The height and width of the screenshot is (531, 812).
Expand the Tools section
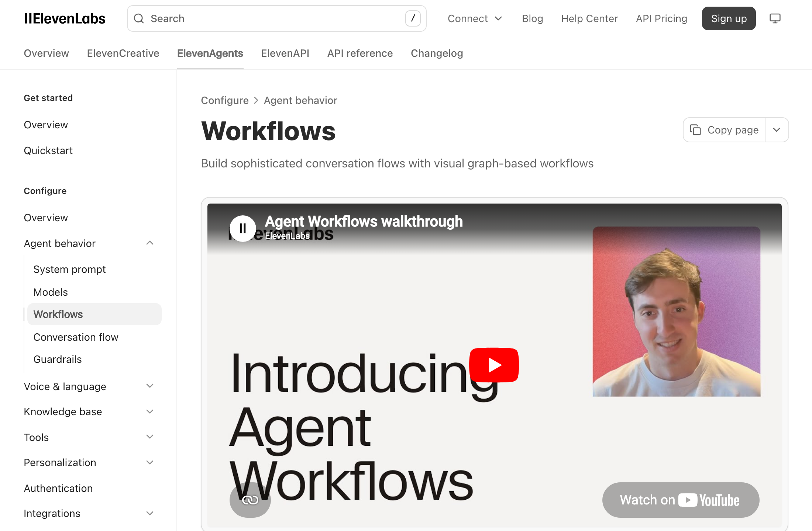tap(150, 437)
